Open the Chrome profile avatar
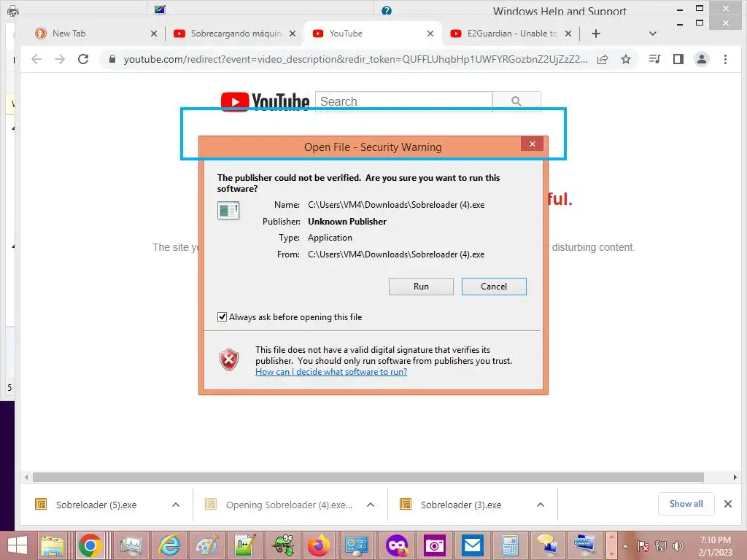The height and width of the screenshot is (560, 747). tap(701, 59)
